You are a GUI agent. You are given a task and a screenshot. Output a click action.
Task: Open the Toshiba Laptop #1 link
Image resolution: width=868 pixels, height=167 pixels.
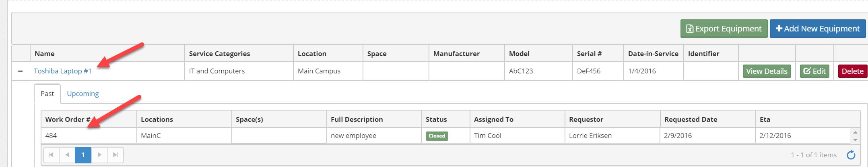click(x=63, y=71)
